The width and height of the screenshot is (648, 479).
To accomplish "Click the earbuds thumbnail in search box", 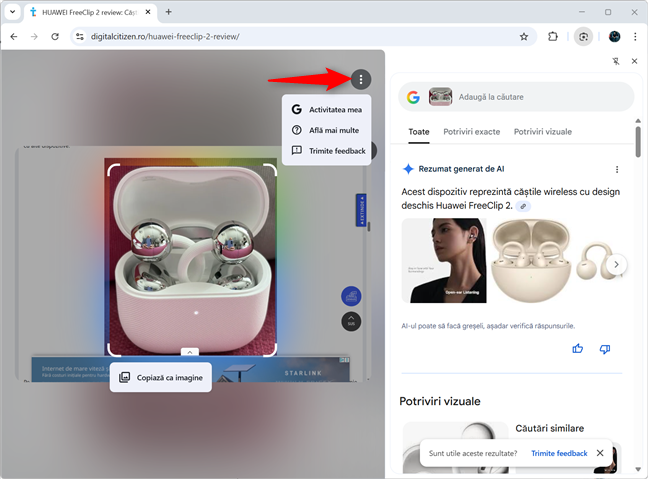I will (x=440, y=97).
